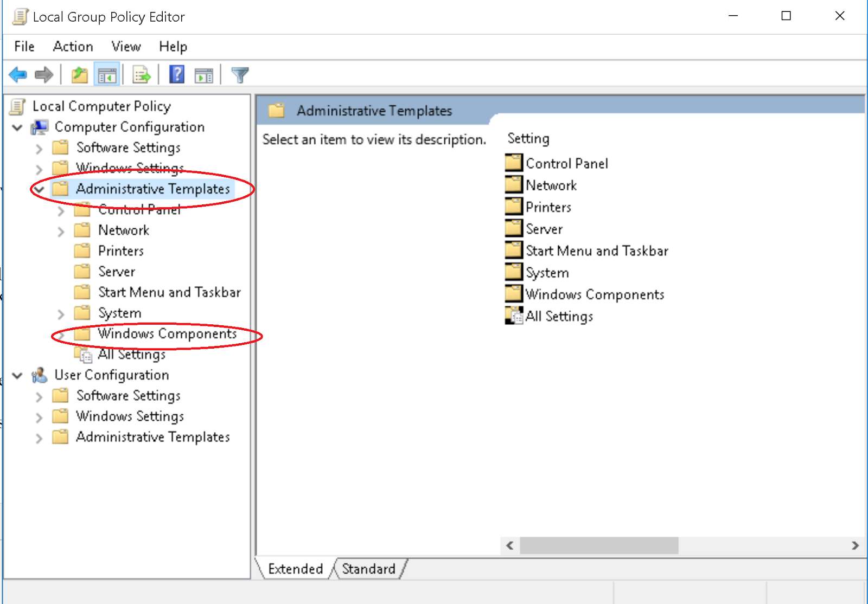Click Windows Components folder icon in Setting list
The height and width of the screenshot is (604, 868).
(x=513, y=293)
